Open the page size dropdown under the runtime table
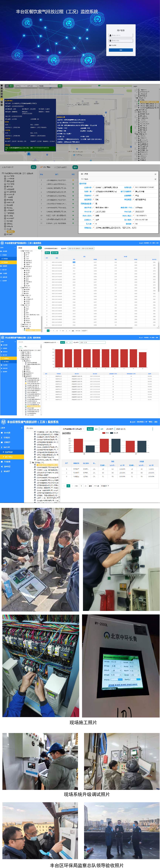The width and height of the screenshot is (160, 868). click(x=104, y=486)
